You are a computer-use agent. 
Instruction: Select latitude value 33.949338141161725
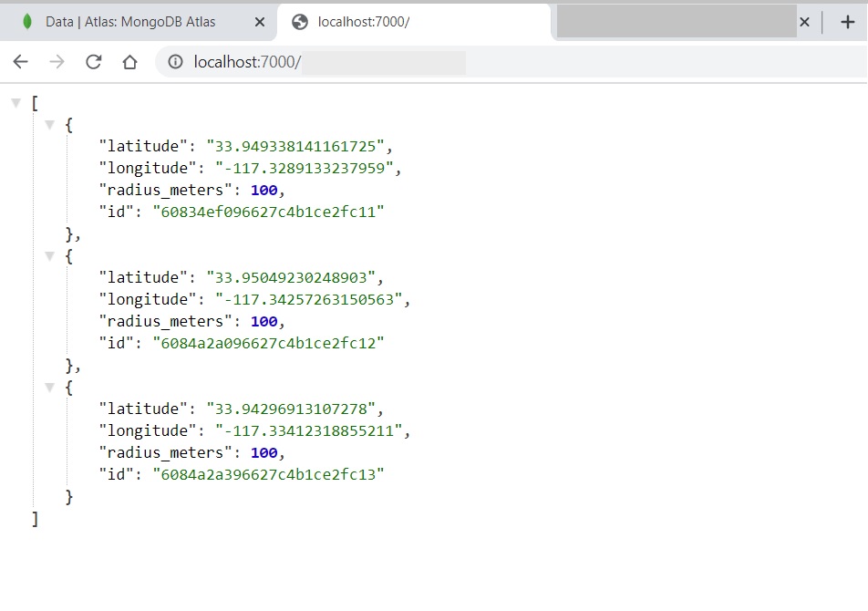(x=295, y=146)
